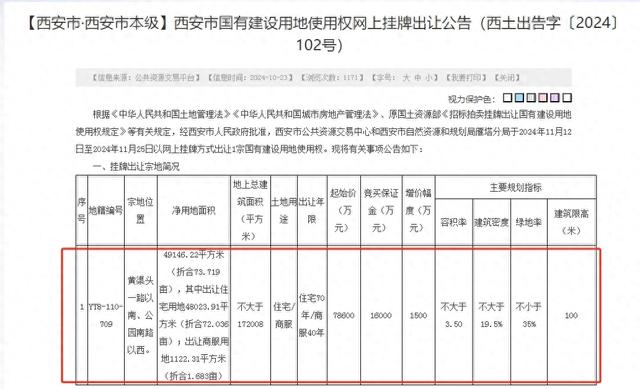This screenshot has height=389, width=640.
Task: Pick the last eye-protection color swatch
Action: pyautogui.click(x=567, y=98)
